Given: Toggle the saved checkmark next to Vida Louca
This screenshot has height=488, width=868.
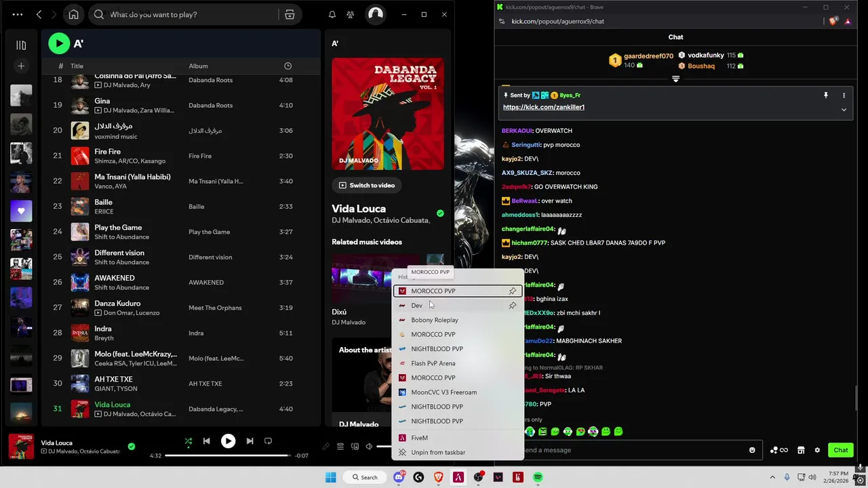Looking at the screenshot, I should [132, 447].
